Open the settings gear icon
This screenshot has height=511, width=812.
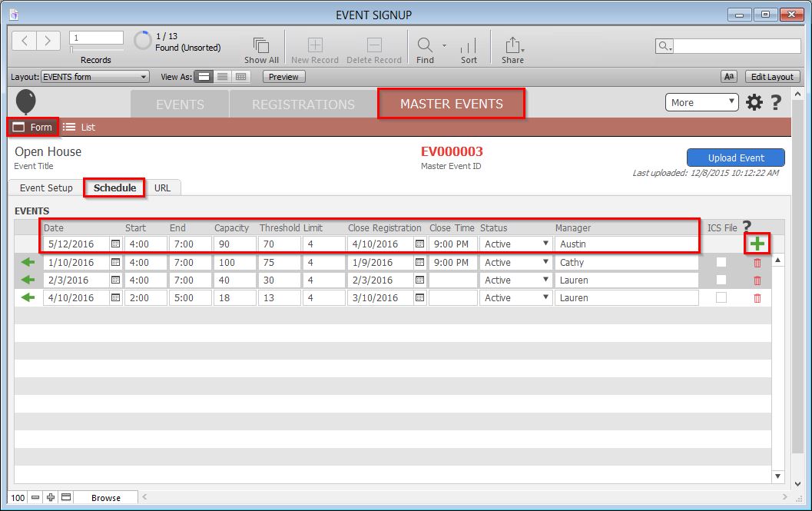click(x=754, y=102)
